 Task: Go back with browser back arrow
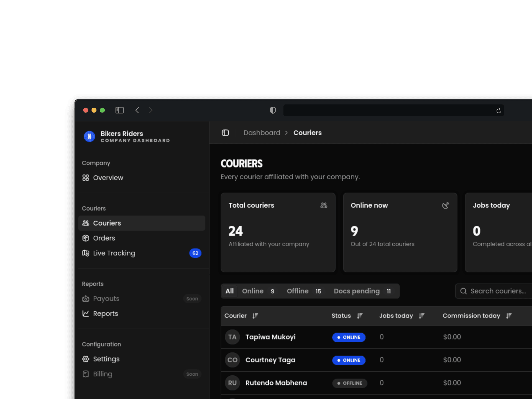(137, 110)
